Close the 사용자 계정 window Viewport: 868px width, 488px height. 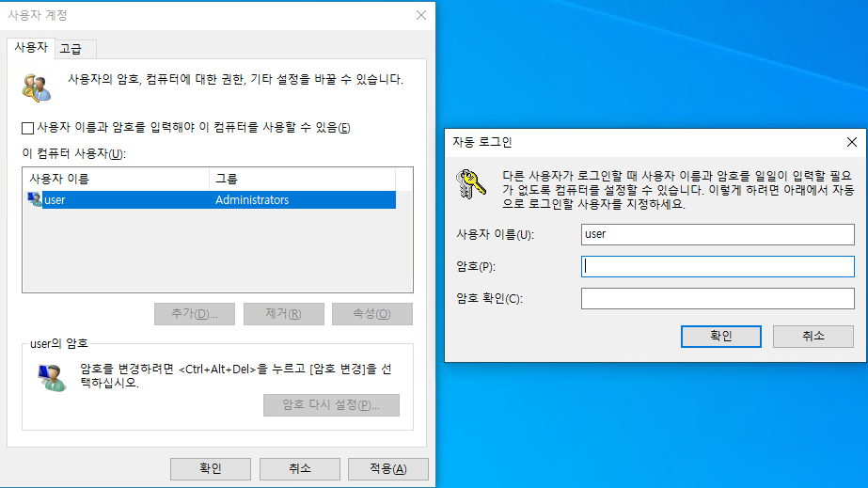tap(421, 15)
